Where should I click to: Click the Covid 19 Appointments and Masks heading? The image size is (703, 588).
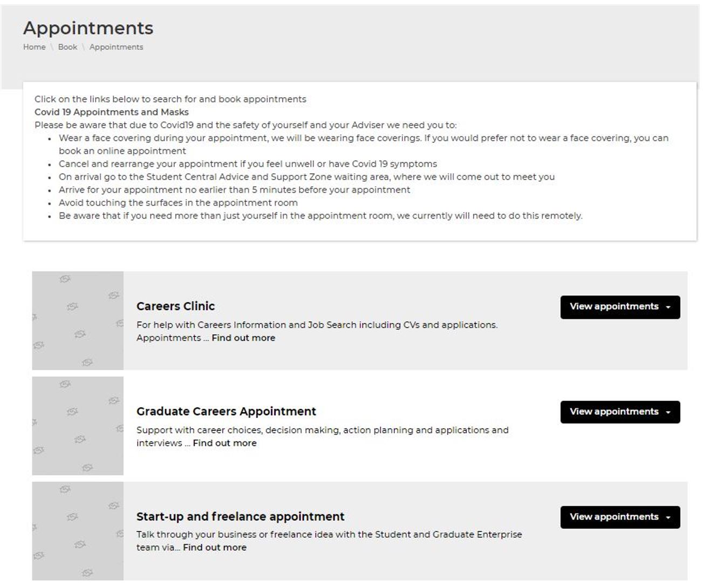112,112
